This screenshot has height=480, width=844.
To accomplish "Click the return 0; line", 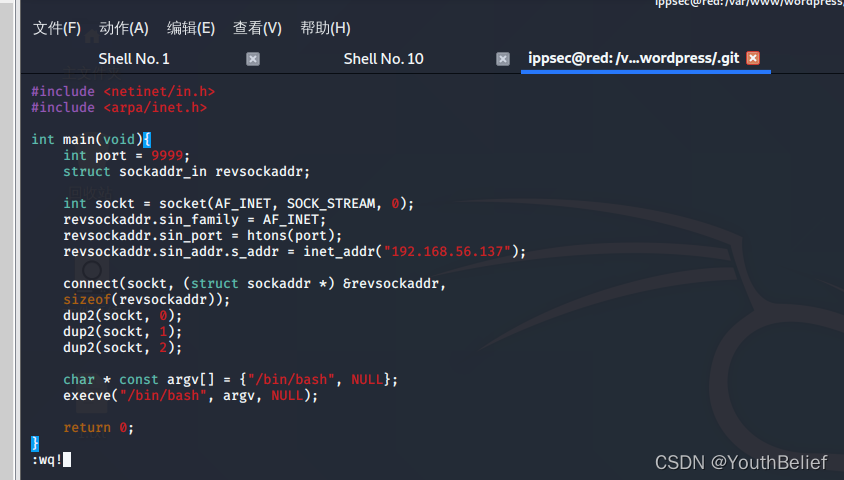I will [x=99, y=428].
